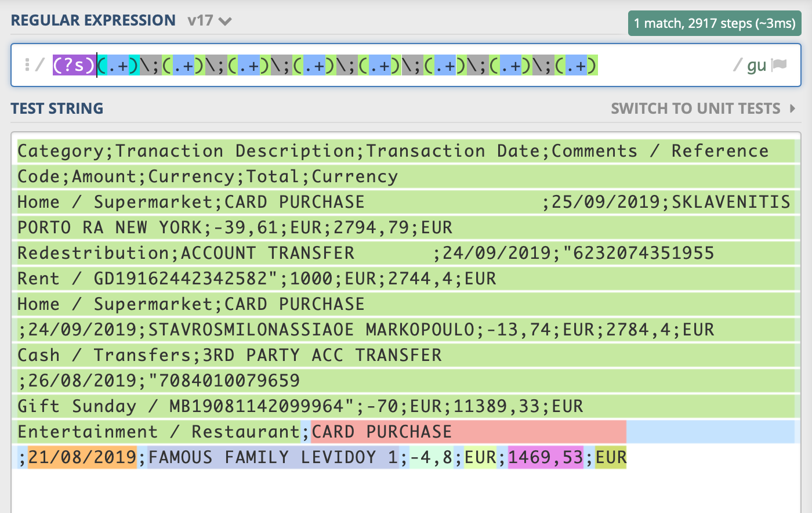Click the final 'EUR' olive-highlighted group
The width and height of the screenshot is (812, 513).
click(611, 457)
